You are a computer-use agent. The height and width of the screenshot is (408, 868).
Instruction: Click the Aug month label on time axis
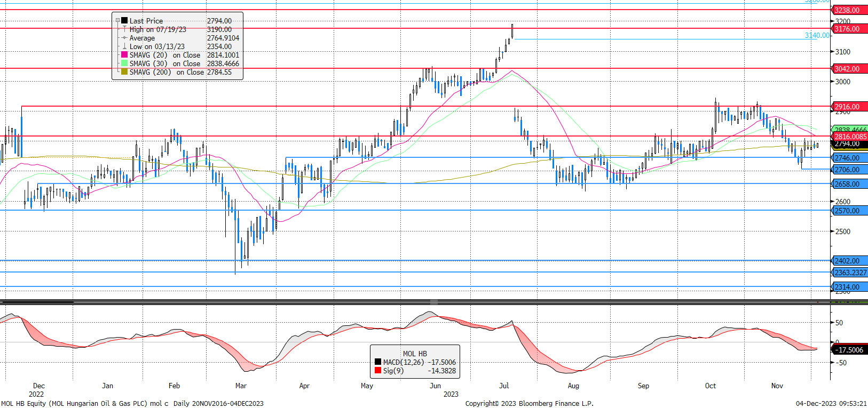(x=573, y=386)
